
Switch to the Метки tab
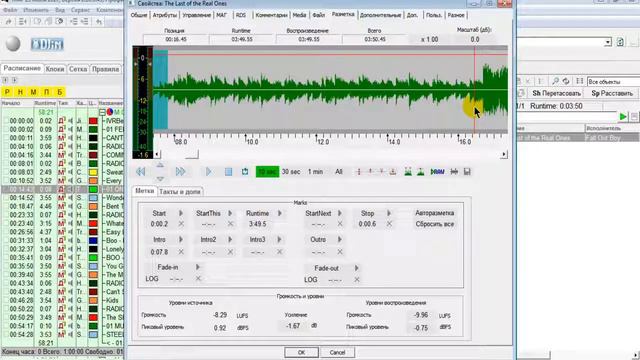pos(145,191)
